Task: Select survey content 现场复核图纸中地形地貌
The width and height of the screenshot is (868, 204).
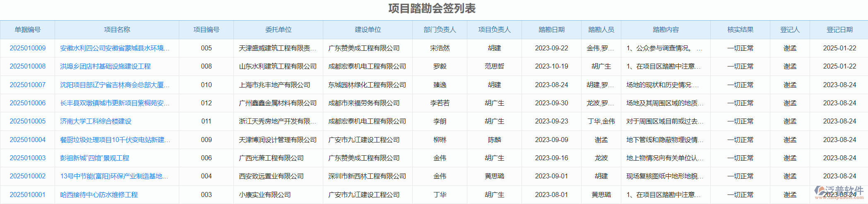Action: (665, 176)
